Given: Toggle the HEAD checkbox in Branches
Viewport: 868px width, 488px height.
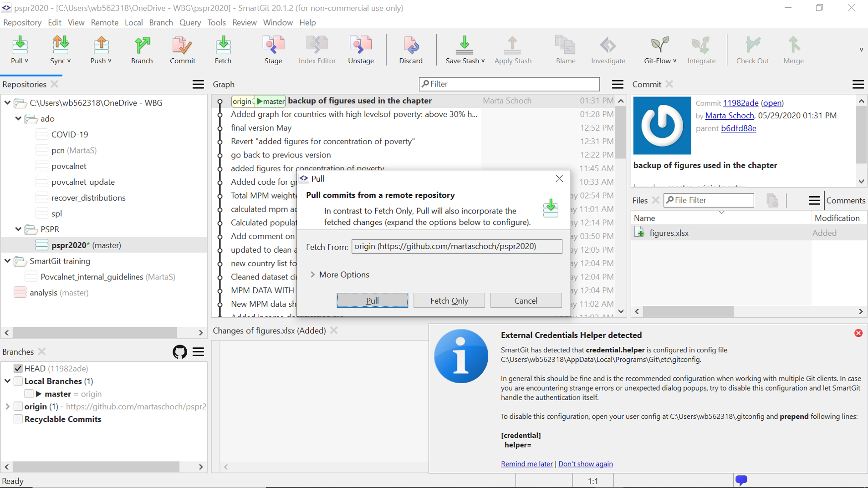Looking at the screenshot, I should coord(18,368).
